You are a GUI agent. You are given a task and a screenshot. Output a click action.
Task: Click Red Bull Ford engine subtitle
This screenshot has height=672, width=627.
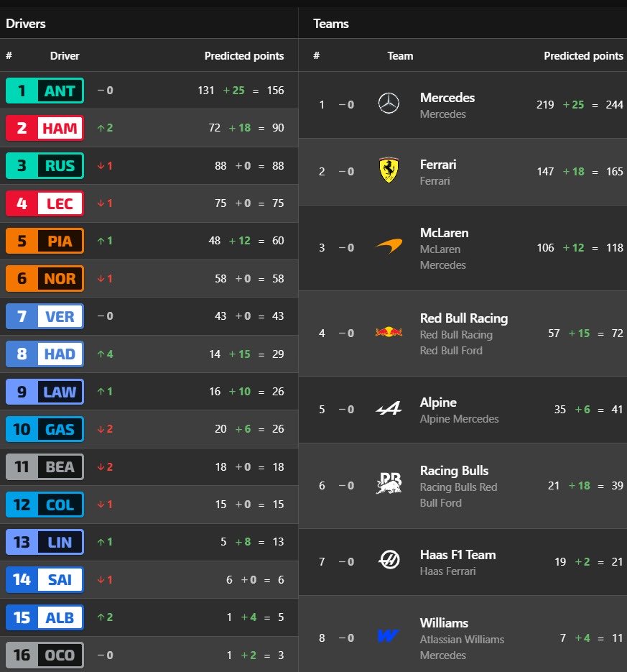(x=451, y=351)
